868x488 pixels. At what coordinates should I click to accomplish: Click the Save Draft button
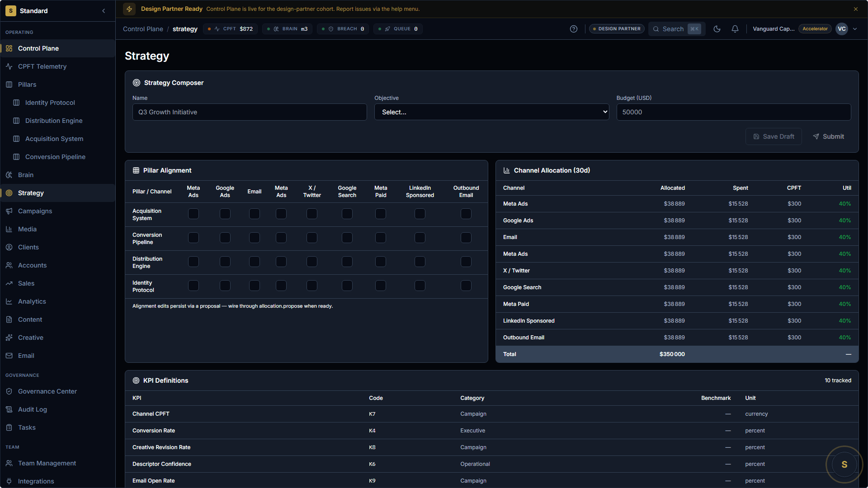click(x=774, y=136)
